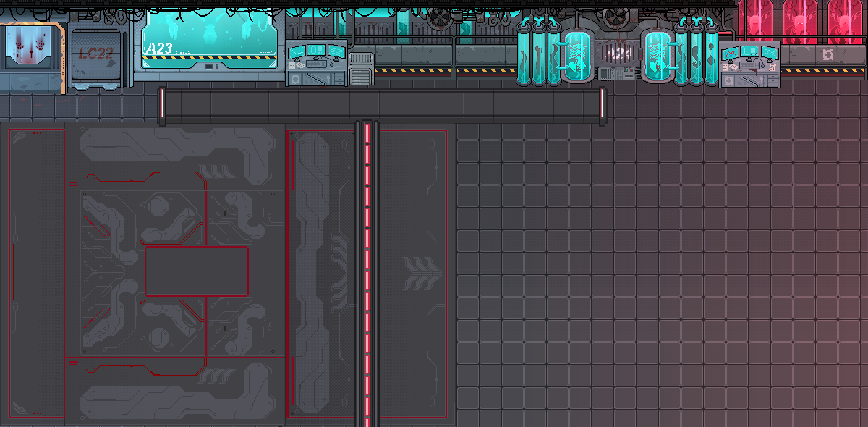
Task: Open the bottom drawer of the right console desk
Action: [x=772, y=85]
